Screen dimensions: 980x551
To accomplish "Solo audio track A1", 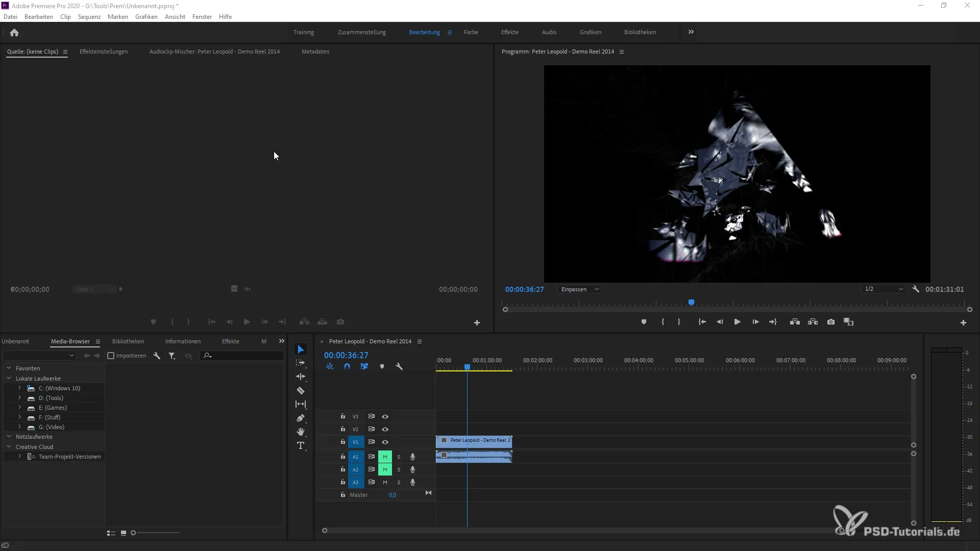I will pyautogui.click(x=399, y=457).
